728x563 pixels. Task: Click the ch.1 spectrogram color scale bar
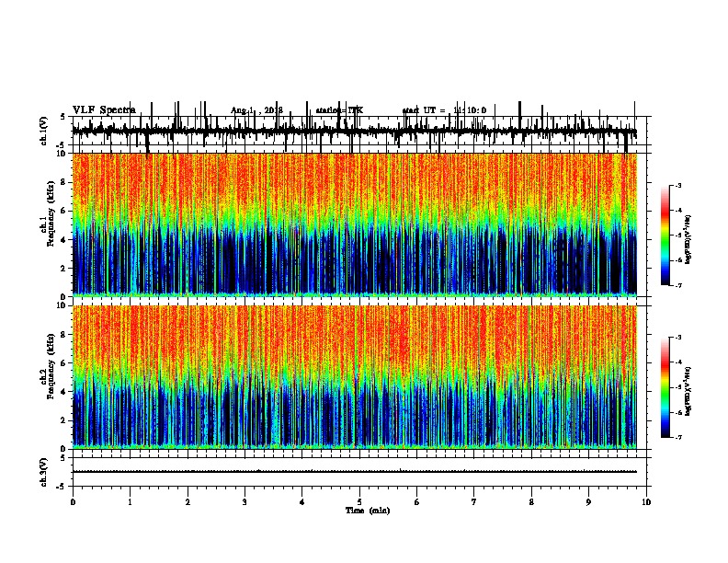[665, 235]
